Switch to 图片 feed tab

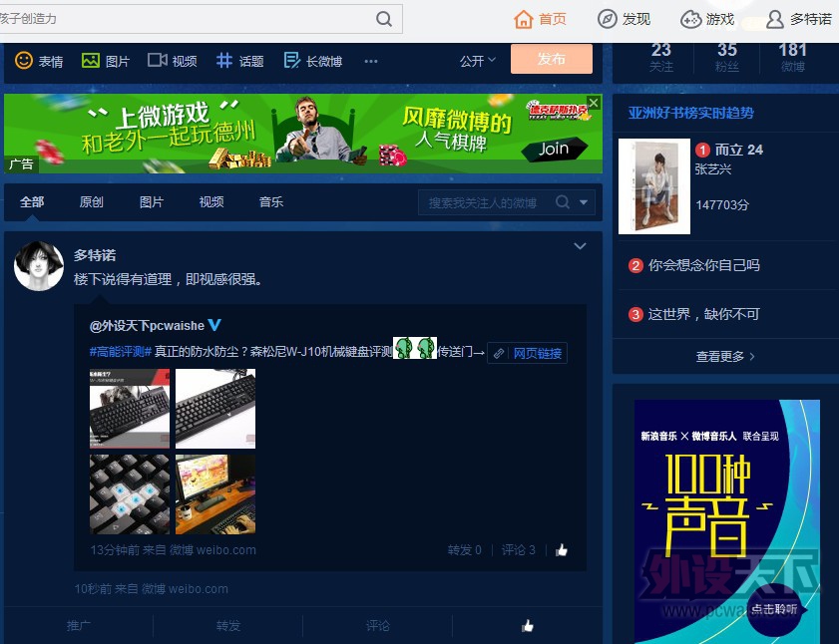pyautogui.click(x=152, y=202)
